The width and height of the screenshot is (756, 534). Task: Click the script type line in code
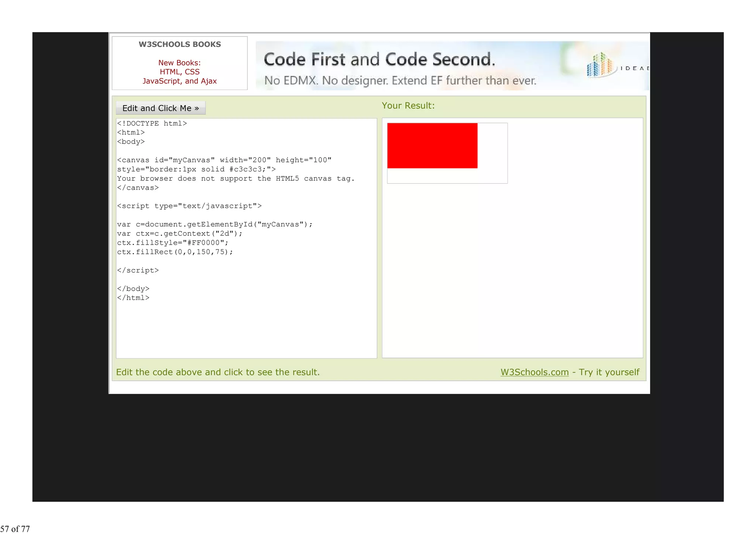tap(189, 206)
